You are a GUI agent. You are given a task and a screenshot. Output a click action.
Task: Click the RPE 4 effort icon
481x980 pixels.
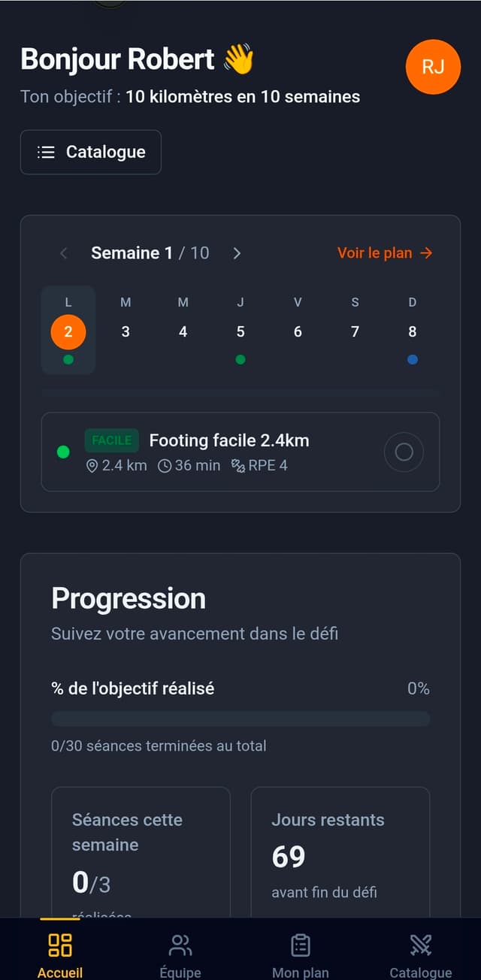237,465
